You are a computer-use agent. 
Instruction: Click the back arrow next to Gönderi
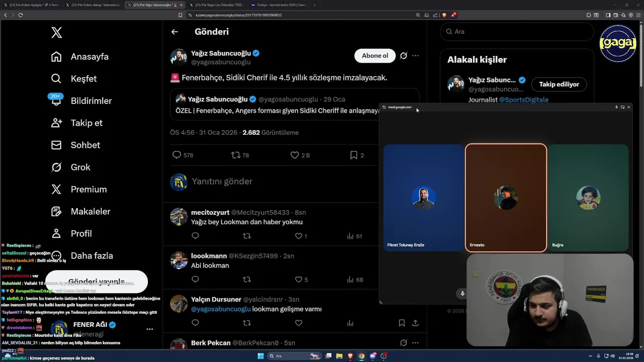(175, 32)
